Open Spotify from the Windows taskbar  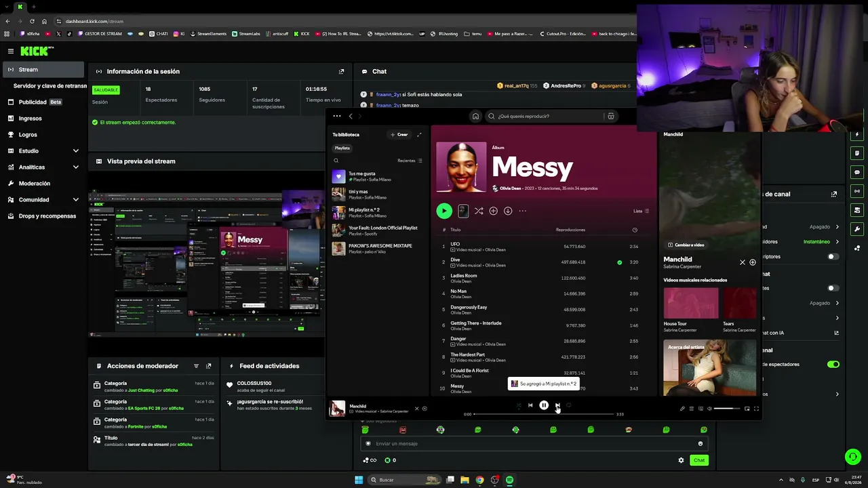[509, 480]
